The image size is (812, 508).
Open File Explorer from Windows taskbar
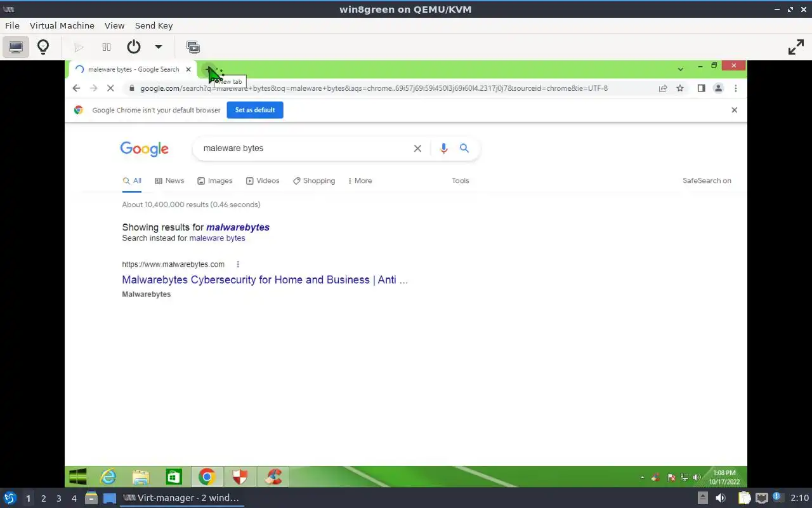pyautogui.click(x=141, y=477)
